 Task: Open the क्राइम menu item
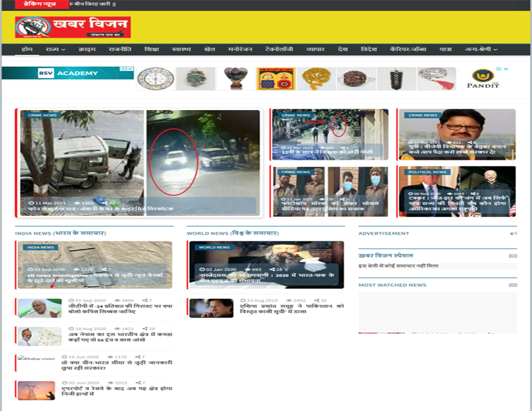tap(87, 50)
